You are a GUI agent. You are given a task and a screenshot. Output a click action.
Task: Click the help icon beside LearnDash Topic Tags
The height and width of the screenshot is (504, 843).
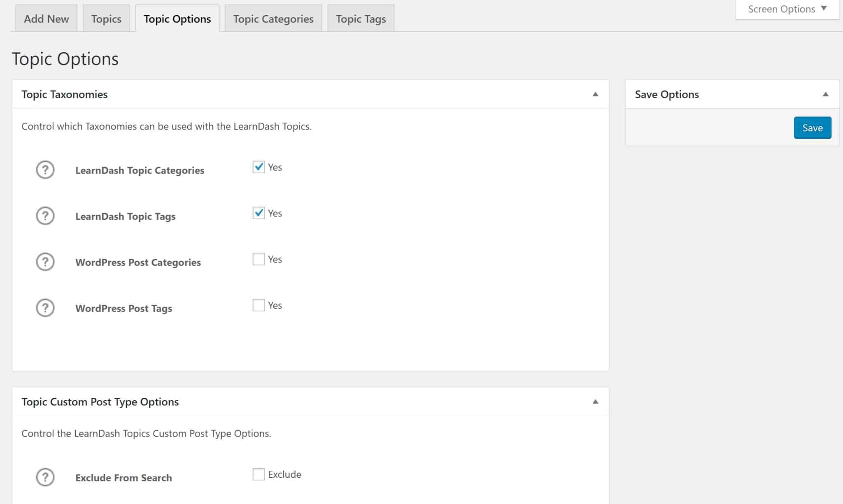(x=45, y=216)
